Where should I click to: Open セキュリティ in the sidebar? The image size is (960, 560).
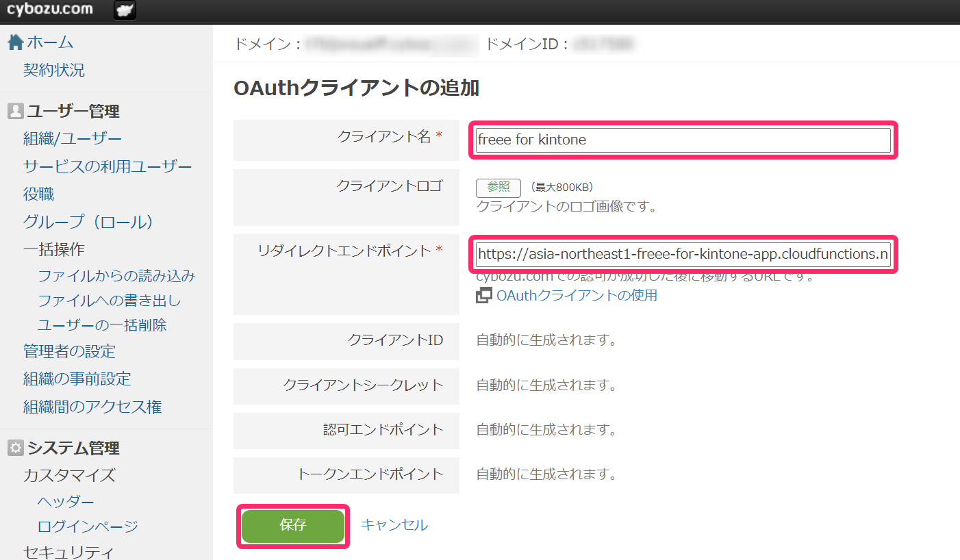click(x=69, y=552)
